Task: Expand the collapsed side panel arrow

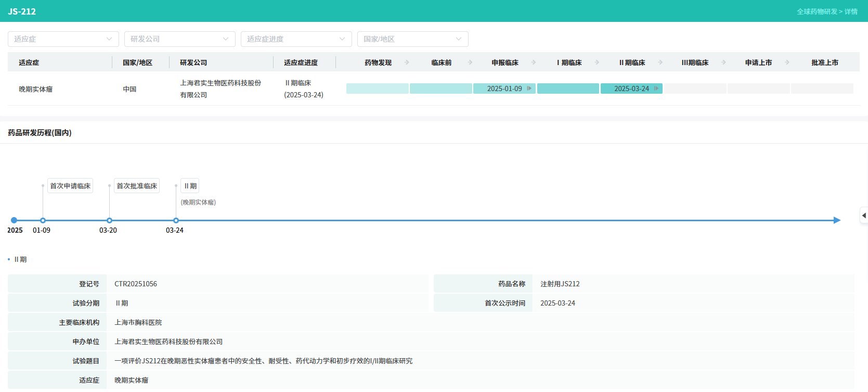Action: point(863,215)
